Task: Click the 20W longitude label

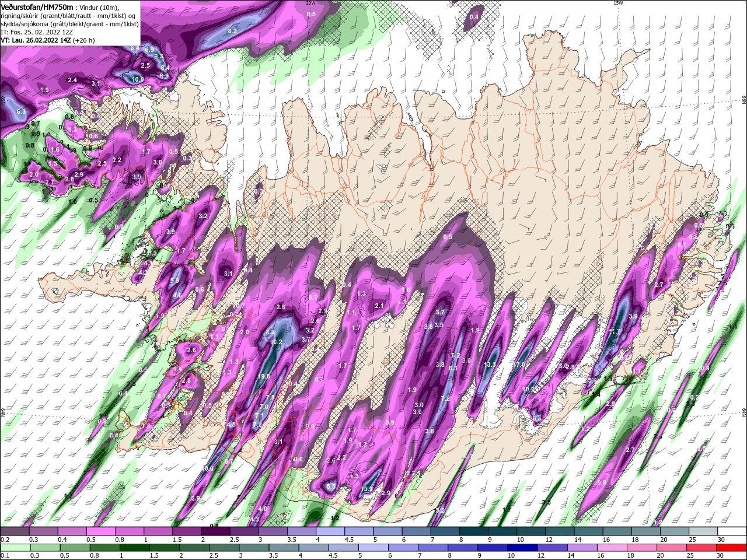Action: pyautogui.click(x=310, y=3)
